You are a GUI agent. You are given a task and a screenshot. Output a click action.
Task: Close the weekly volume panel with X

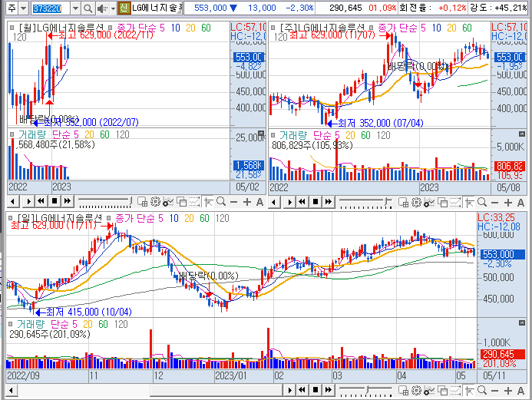click(522, 134)
